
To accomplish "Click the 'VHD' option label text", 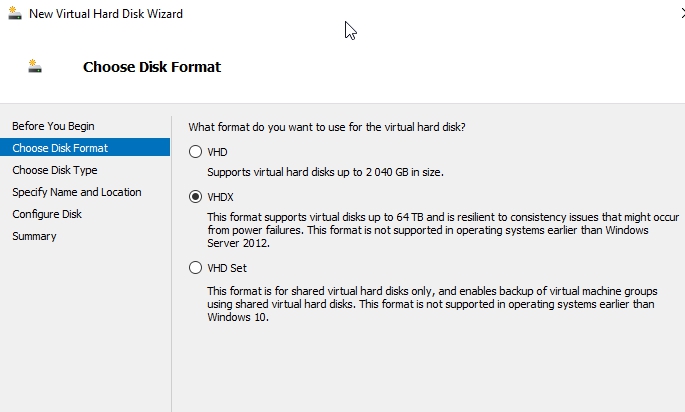I will [217, 152].
